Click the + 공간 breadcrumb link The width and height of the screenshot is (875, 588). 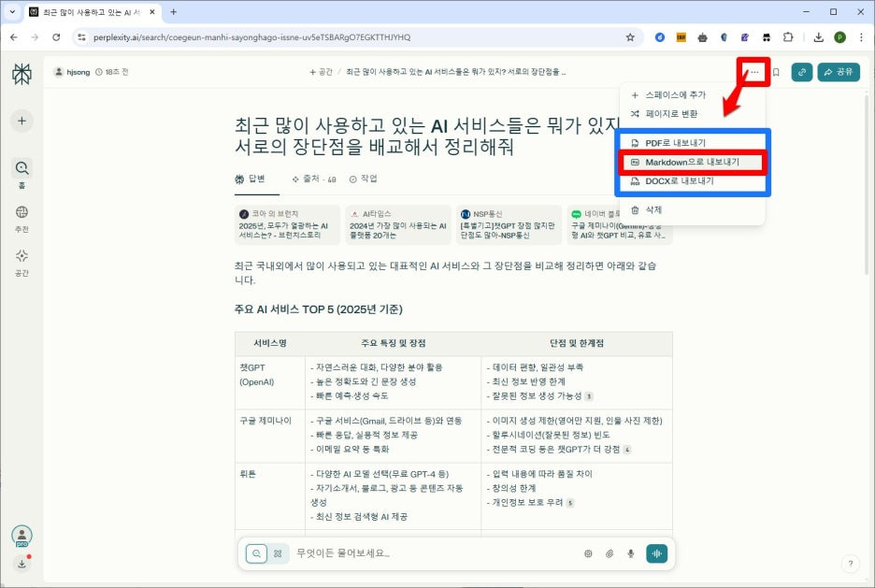(x=321, y=72)
